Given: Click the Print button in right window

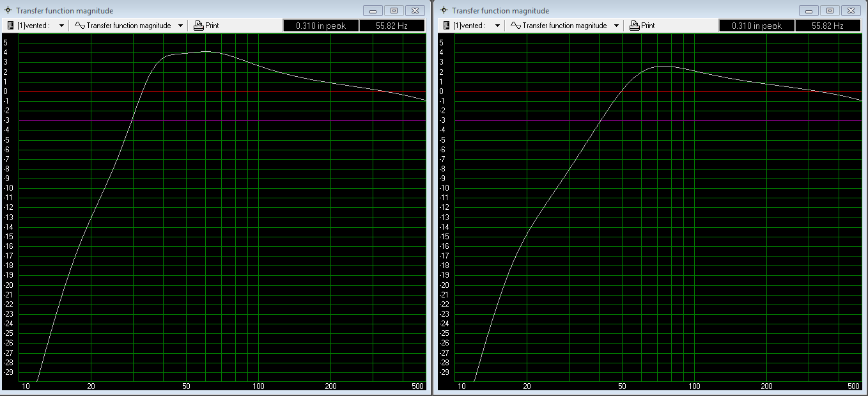Looking at the screenshot, I should tap(642, 26).
